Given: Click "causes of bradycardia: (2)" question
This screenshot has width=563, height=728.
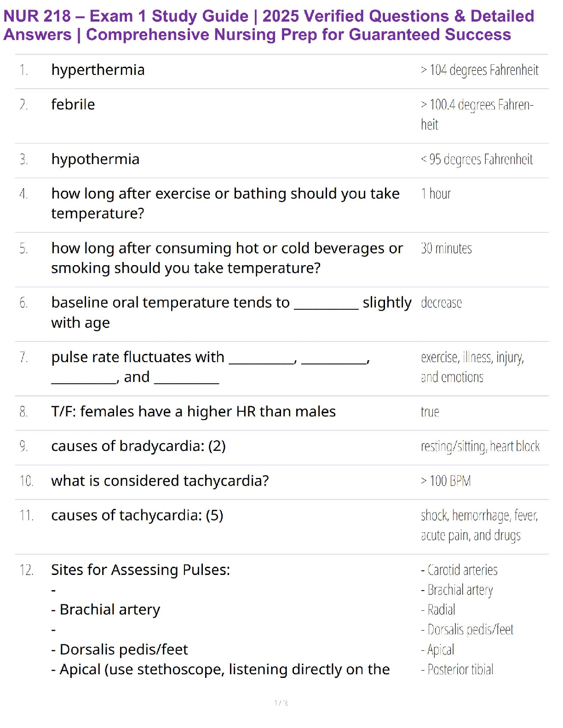Looking at the screenshot, I should pyautogui.click(x=138, y=446).
